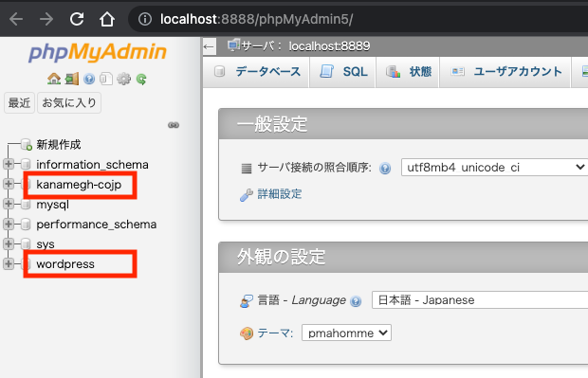Expand the wordpress database tree
Screen dimensions: 588x378
click(9, 263)
